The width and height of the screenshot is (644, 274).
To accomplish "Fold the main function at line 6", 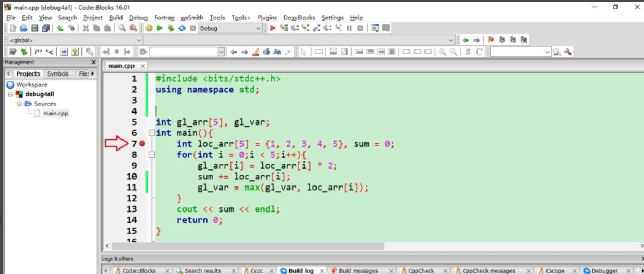I will tap(152, 133).
